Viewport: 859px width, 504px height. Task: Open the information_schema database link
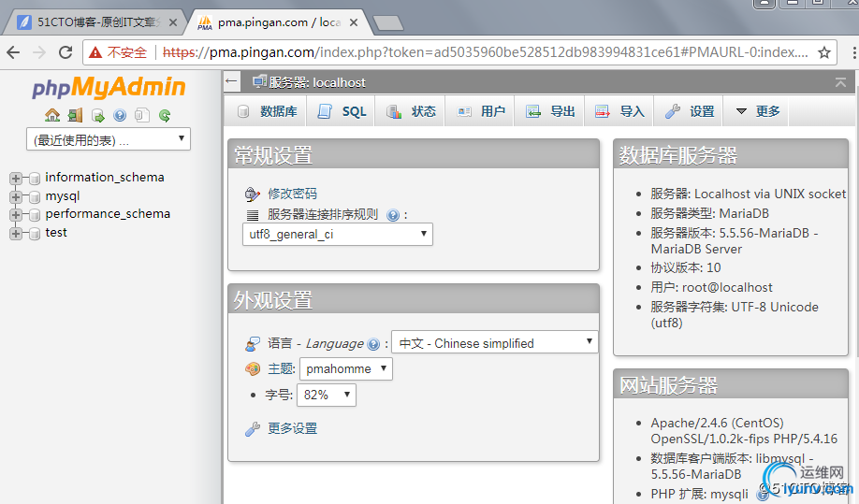(105, 178)
